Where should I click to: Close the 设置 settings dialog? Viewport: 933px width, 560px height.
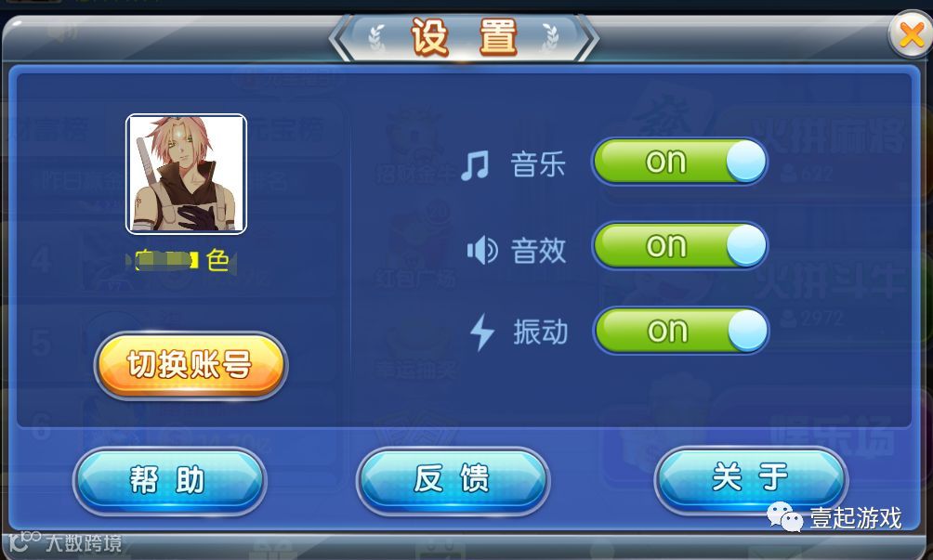[911, 34]
